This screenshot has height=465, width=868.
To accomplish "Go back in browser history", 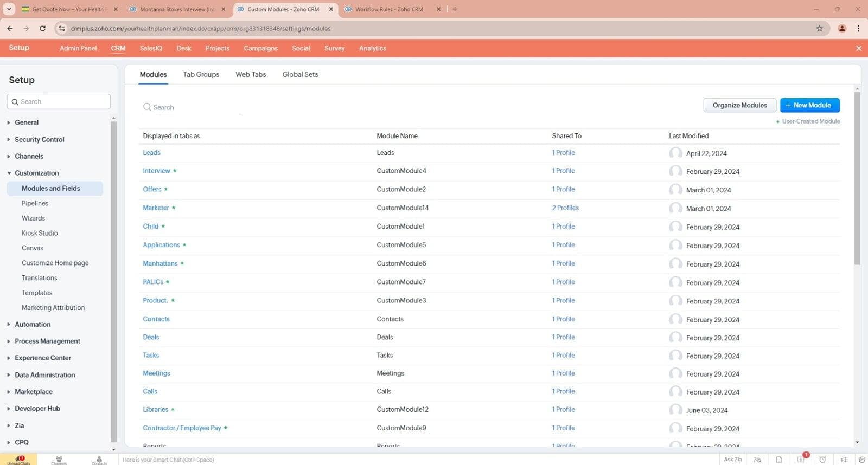I will 10,28.
